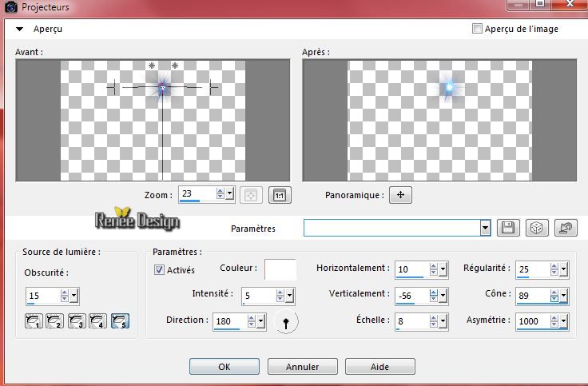Open the Direction slider dropdown

(x=261, y=321)
